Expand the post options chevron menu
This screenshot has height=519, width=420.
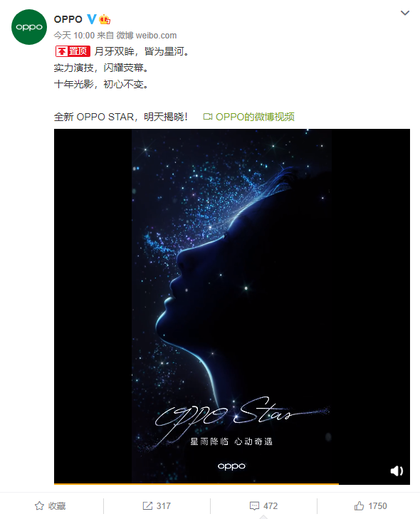(405, 13)
